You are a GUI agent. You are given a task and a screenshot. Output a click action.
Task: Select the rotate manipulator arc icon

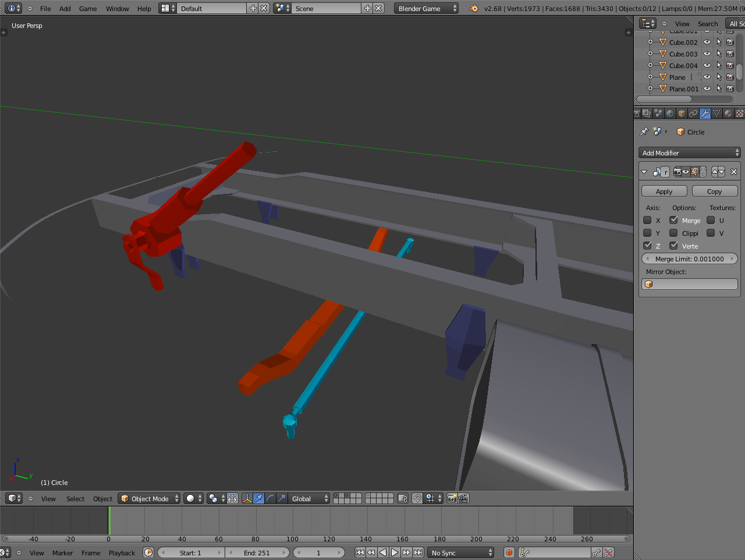pyautogui.click(x=271, y=498)
